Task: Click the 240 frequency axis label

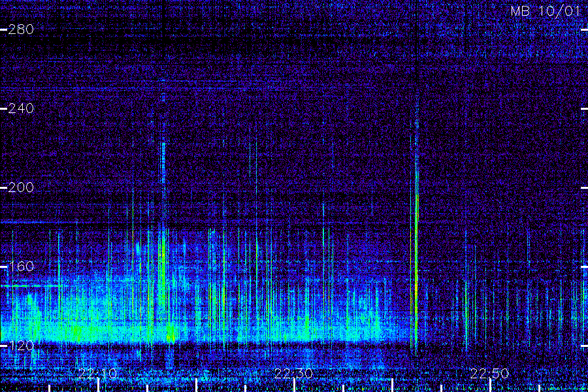Action: point(21,108)
